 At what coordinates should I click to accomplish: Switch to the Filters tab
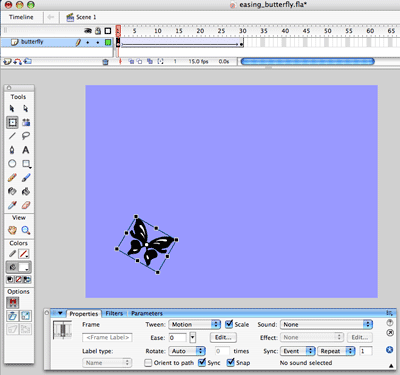(114, 313)
